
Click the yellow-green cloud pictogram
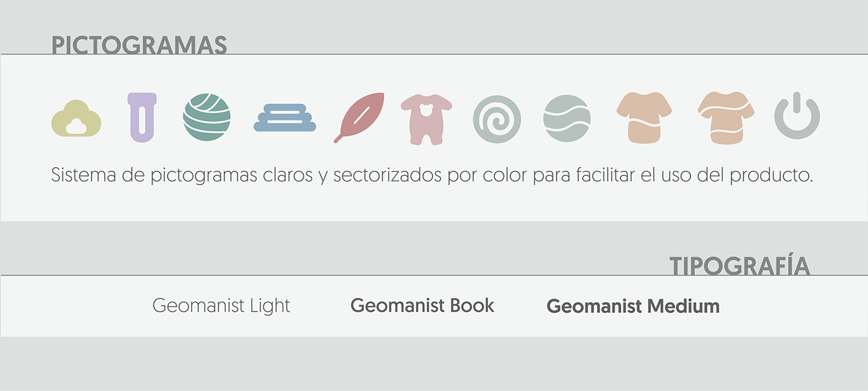[x=76, y=119]
